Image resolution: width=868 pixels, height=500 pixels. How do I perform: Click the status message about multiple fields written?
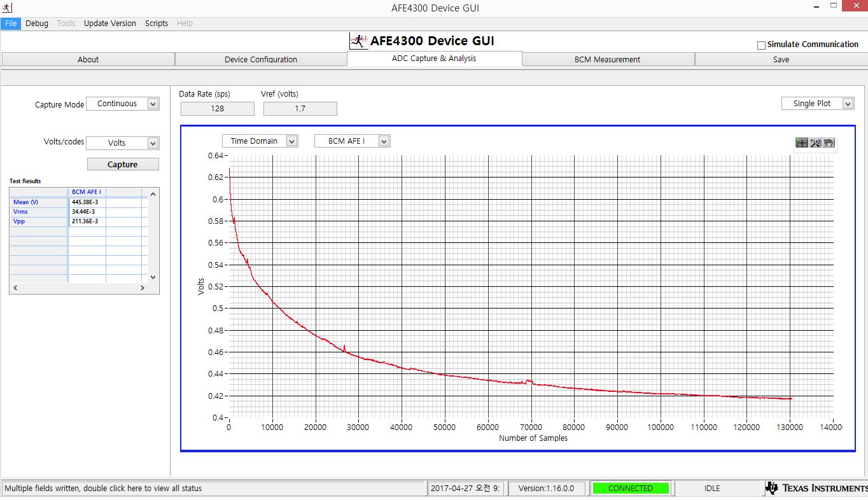tap(214, 489)
